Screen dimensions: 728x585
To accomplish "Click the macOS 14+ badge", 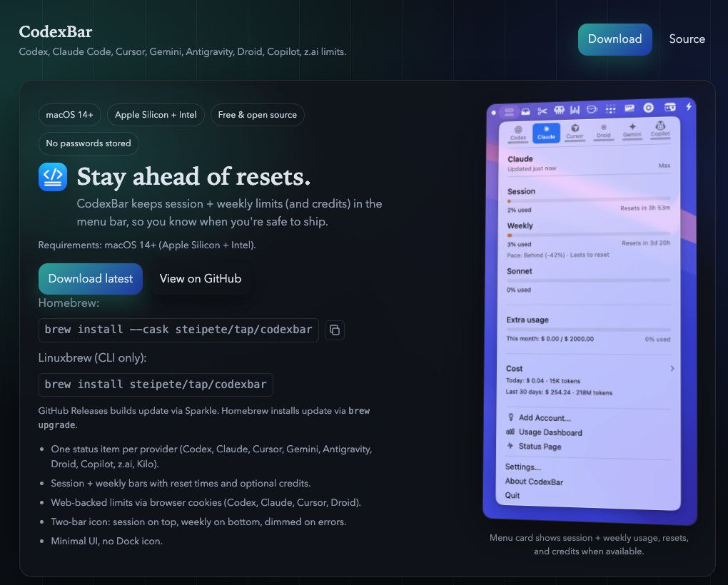I will [x=70, y=115].
